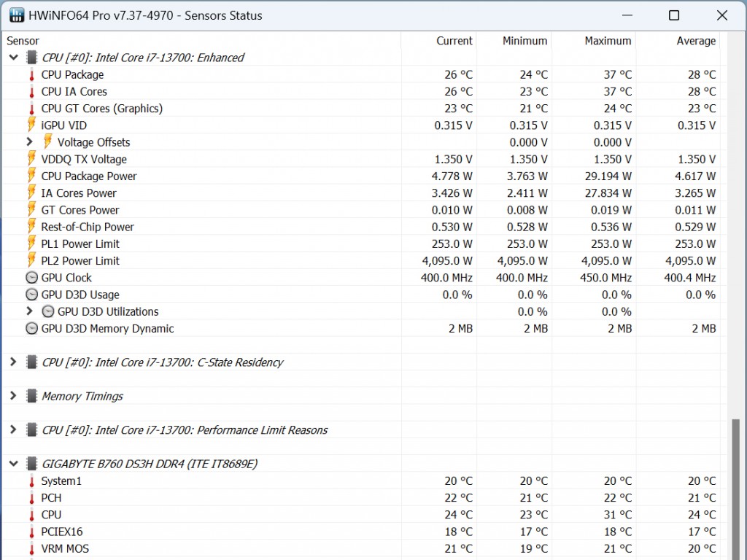Click the HWiNFO64 app icon in title bar
Image resolution: width=747 pixels, height=560 pixels.
point(17,15)
